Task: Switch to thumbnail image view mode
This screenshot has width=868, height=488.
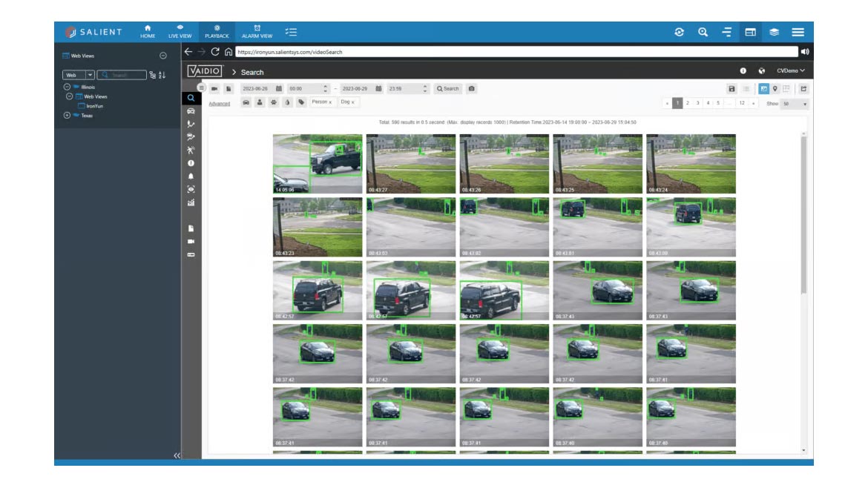Action: tap(763, 89)
